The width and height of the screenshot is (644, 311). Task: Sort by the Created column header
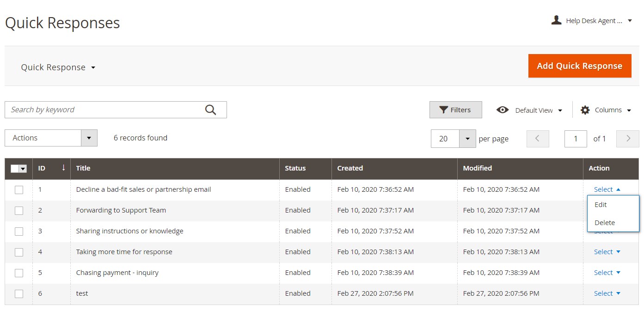[394, 168]
